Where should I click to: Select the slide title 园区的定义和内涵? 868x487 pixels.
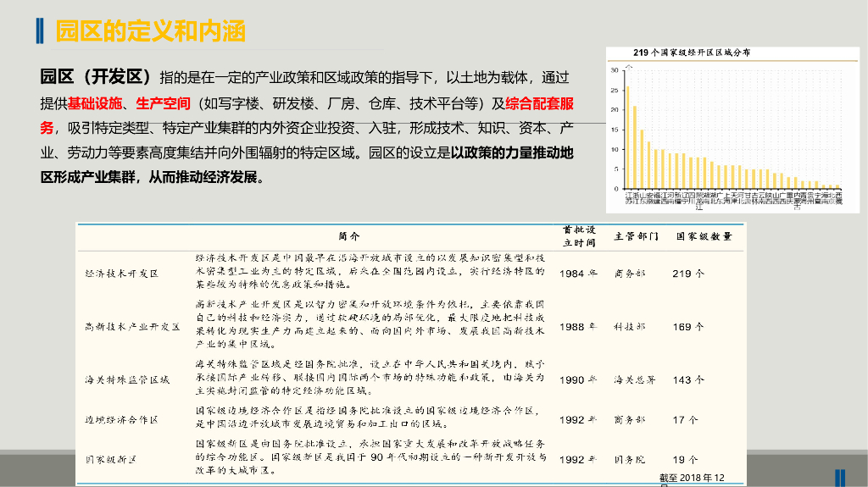pos(150,31)
